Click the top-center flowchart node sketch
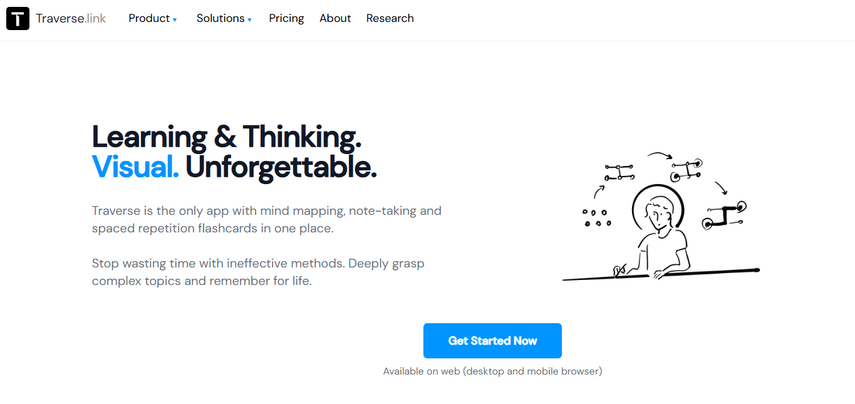855x404 pixels. click(686, 170)
